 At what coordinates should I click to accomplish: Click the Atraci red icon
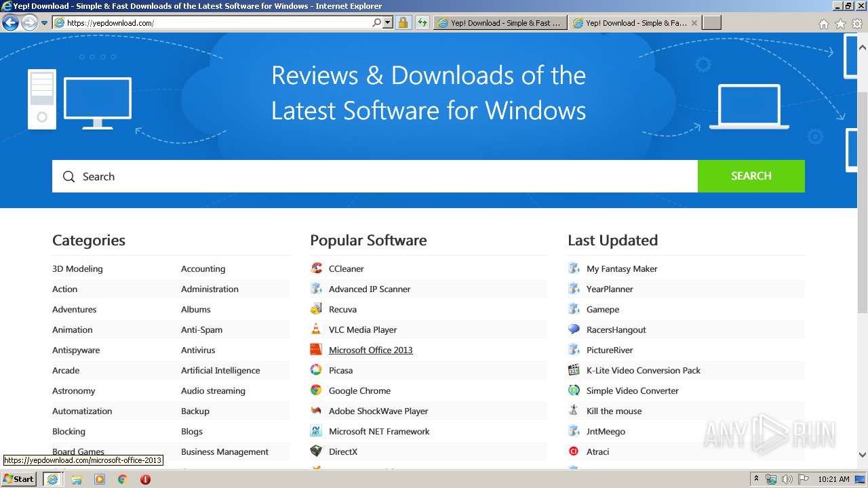coord(574,451)
